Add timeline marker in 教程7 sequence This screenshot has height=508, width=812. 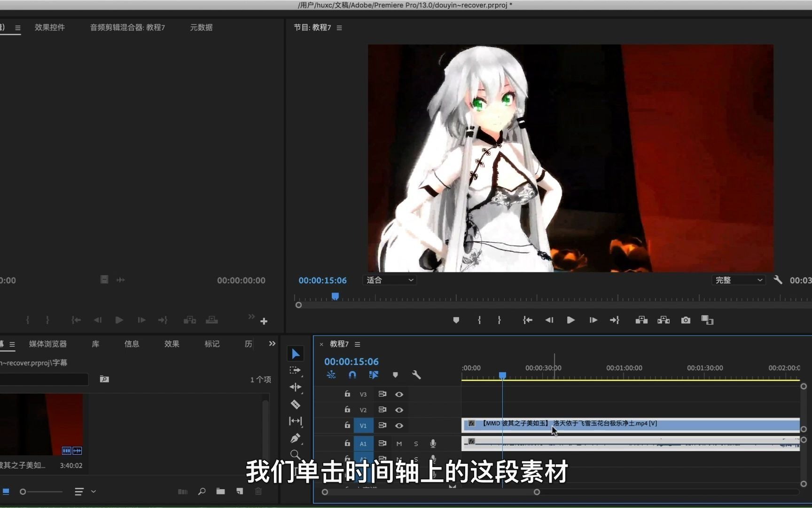(395, 375)
